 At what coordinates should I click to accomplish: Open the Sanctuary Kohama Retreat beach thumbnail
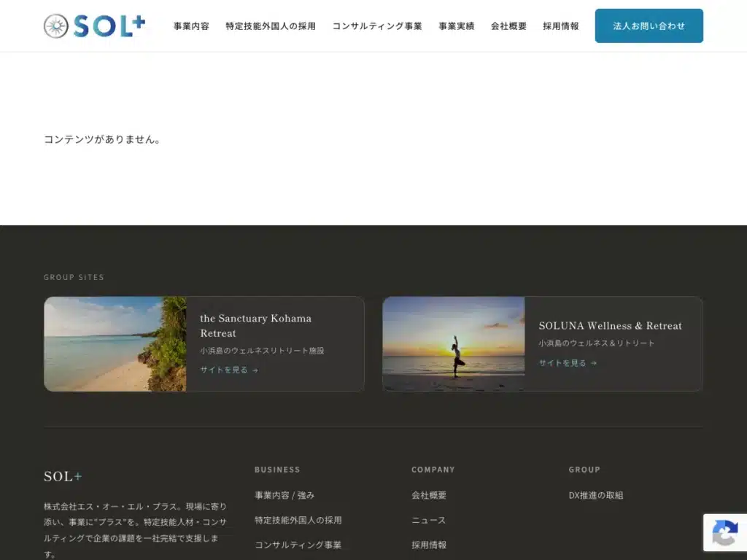[115, 344]
